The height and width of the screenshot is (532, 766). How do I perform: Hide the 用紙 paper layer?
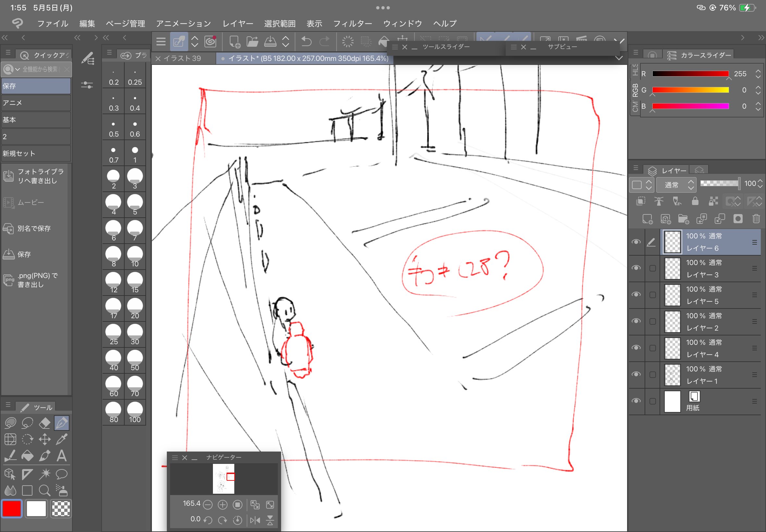point(636,401)
